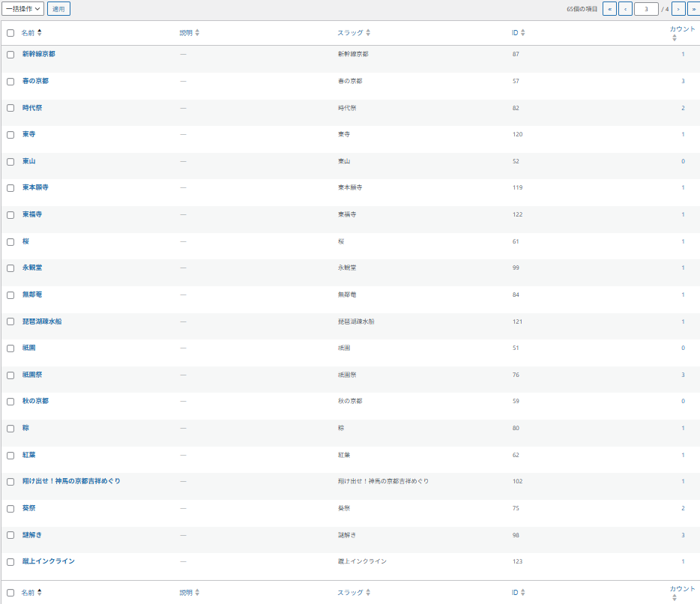Sort by カウント using top header arrows
Screen dimensions: 700x604
click(x=675, y=37)
